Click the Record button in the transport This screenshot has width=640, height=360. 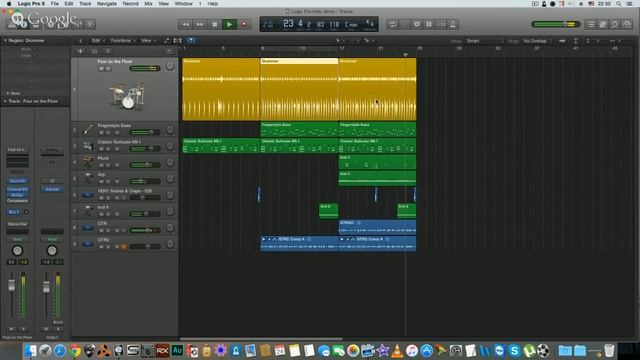(244, 24)
